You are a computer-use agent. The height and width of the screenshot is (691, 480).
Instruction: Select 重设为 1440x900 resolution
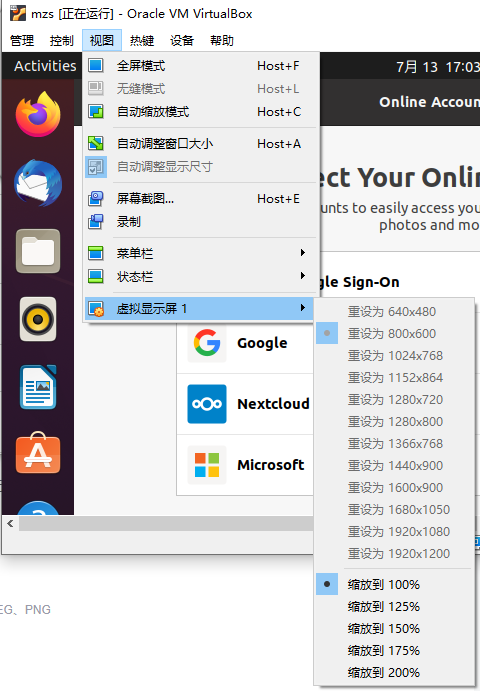[x=394, y=466]
